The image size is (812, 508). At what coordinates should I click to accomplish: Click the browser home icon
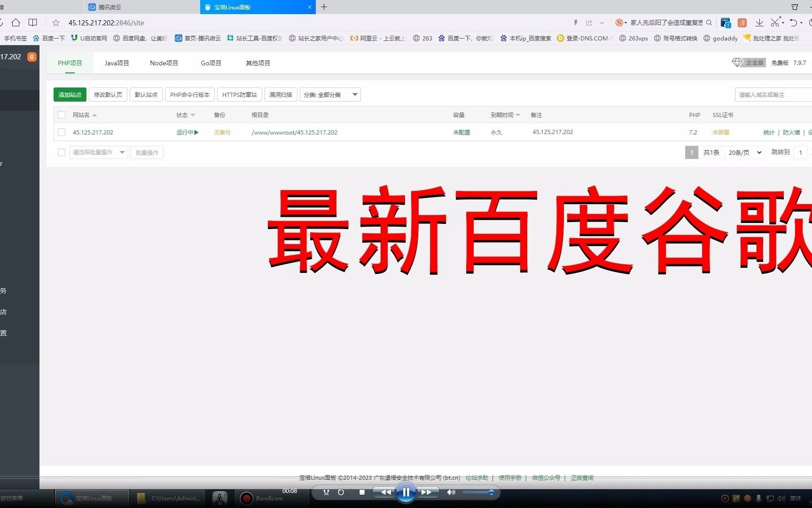click(16, 23)
